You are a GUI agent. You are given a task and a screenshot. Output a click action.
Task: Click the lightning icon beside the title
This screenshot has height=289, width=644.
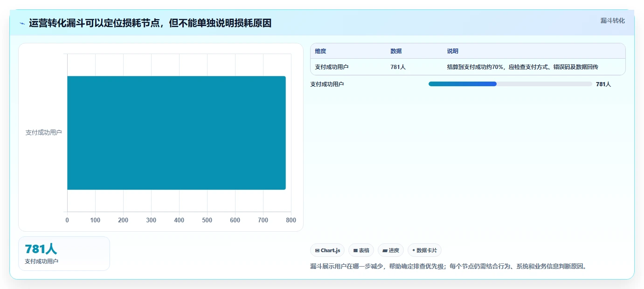tap(22, 23)
